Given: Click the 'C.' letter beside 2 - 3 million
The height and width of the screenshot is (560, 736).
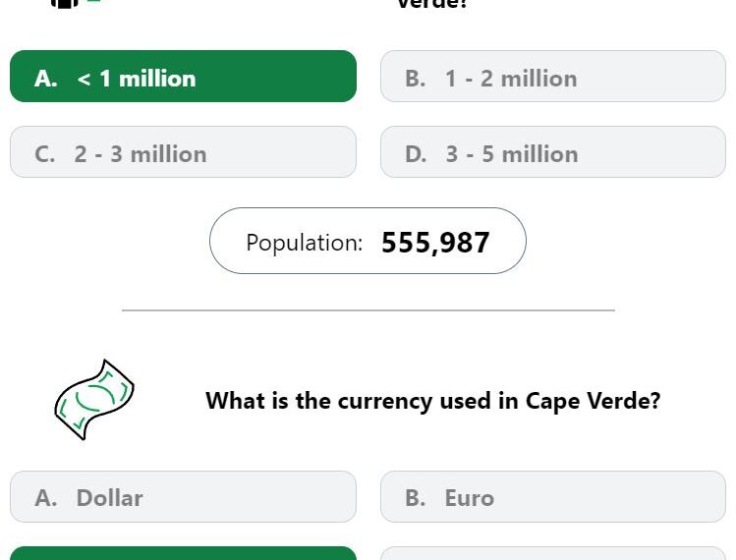Looking at the screenshot, I should click(44, 154).
